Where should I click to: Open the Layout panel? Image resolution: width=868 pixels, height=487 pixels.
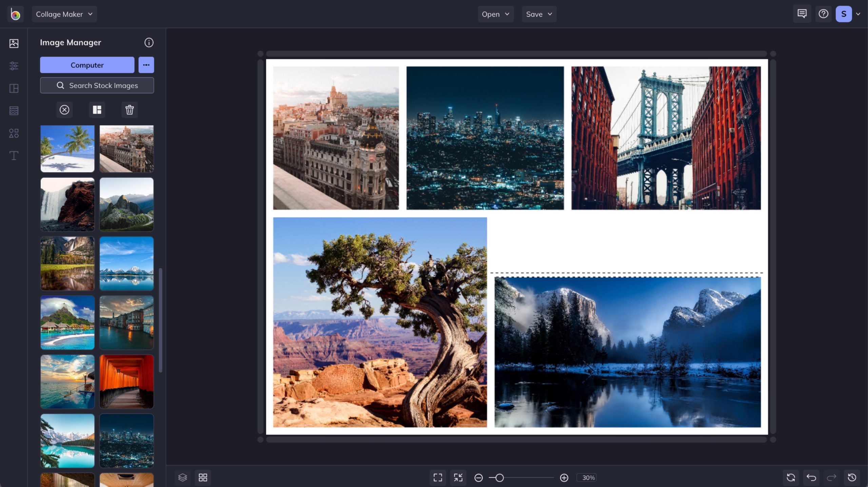tap(14, 89)
